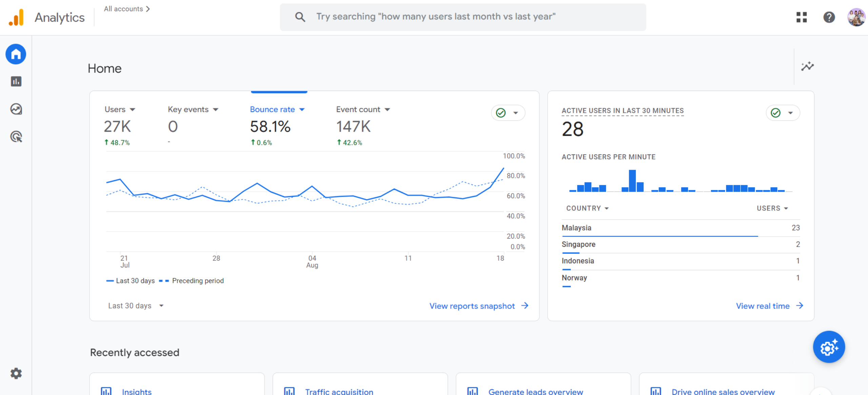Open data quality dropdown on realtime card

click(x=783, y=113)
